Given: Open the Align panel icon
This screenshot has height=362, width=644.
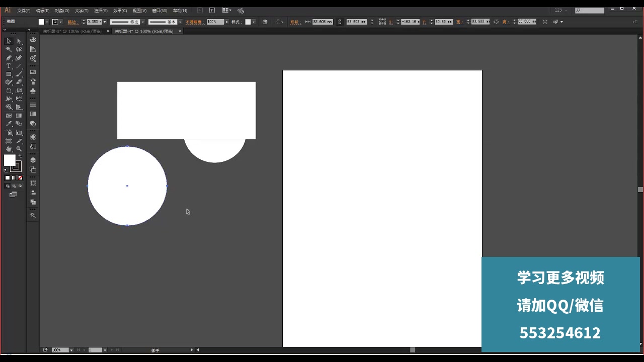Looking at the screenshot, I should (x=33, y=192).
